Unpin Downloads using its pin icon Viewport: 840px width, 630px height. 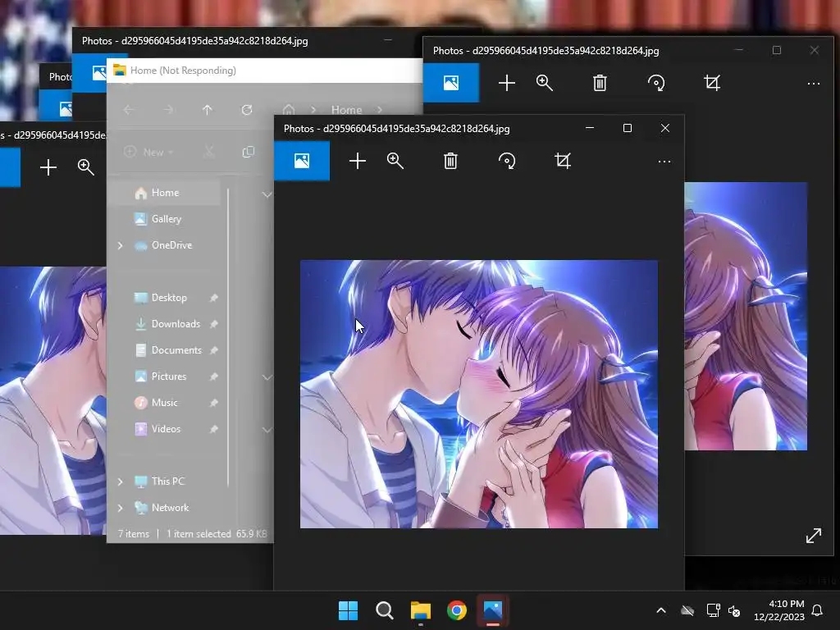tap(214, 324)
